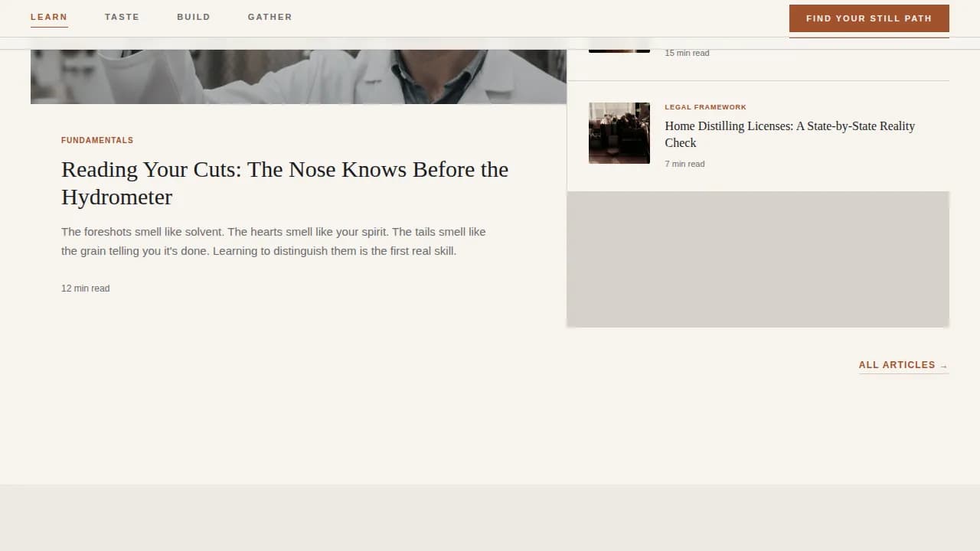
Task: Open Reading Your Cuts article headline
Action: click(x=285, y=183)
